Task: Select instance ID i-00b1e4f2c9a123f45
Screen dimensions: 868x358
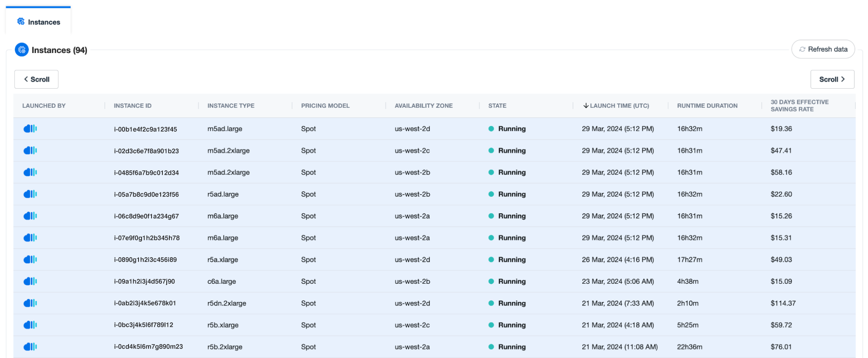Action: pos(145,129)
